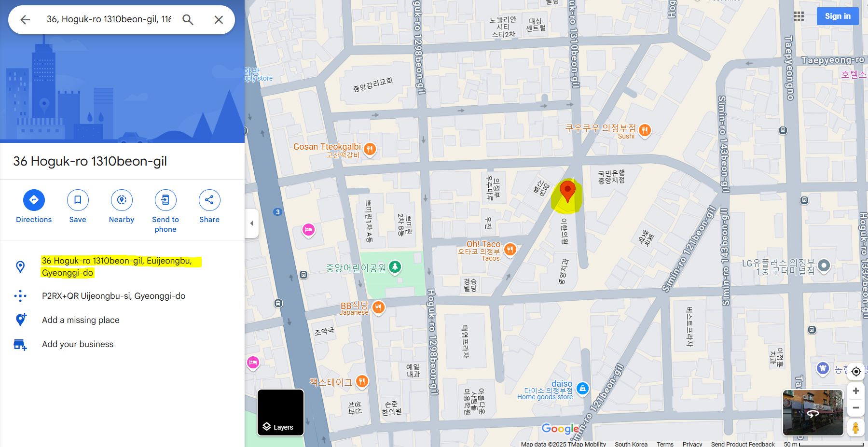Screen dimensions: 868x447
Task: Open Send Product Feedback link
Action: 743,444
